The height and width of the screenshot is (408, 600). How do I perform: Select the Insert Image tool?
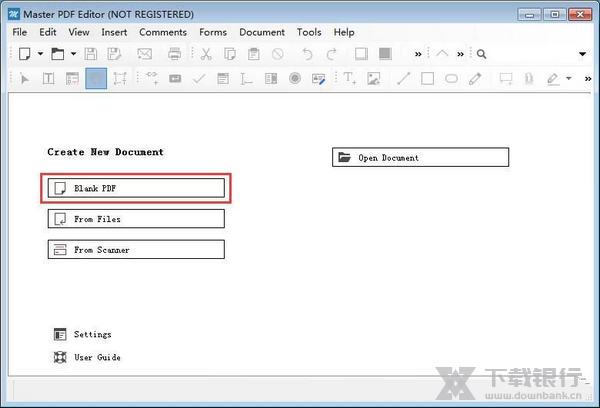click(374, 78)
